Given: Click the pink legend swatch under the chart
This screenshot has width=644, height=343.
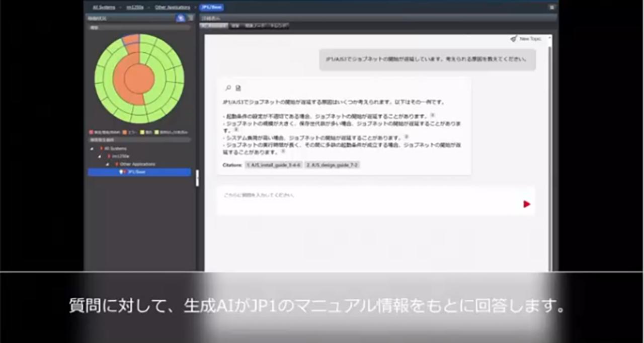Looking at the screenshot, I should [x=91, y=132].
